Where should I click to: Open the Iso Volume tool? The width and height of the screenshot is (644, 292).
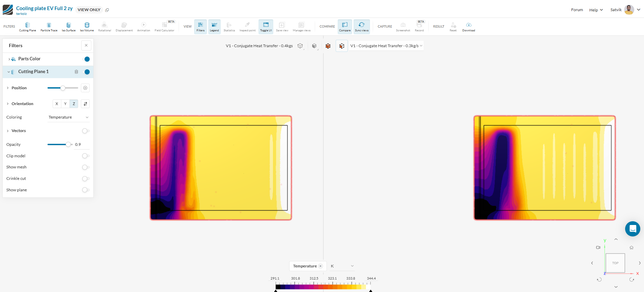coord(87,26)
